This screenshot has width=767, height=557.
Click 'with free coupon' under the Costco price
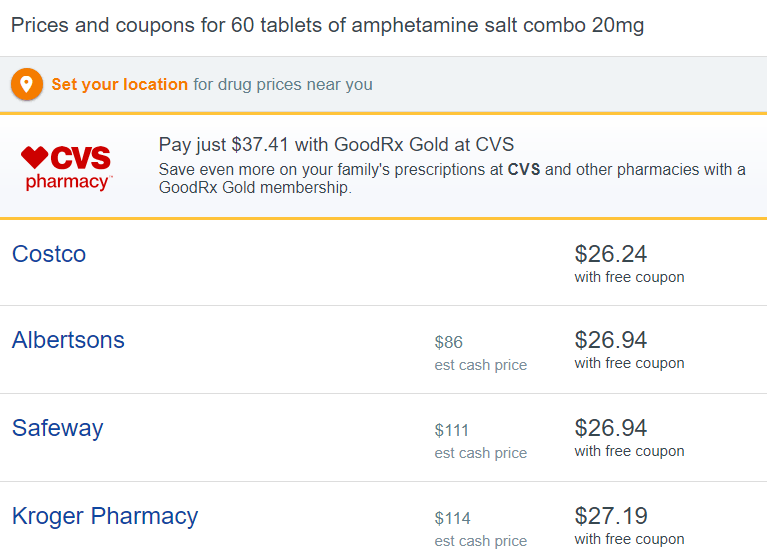coord(629,277)
